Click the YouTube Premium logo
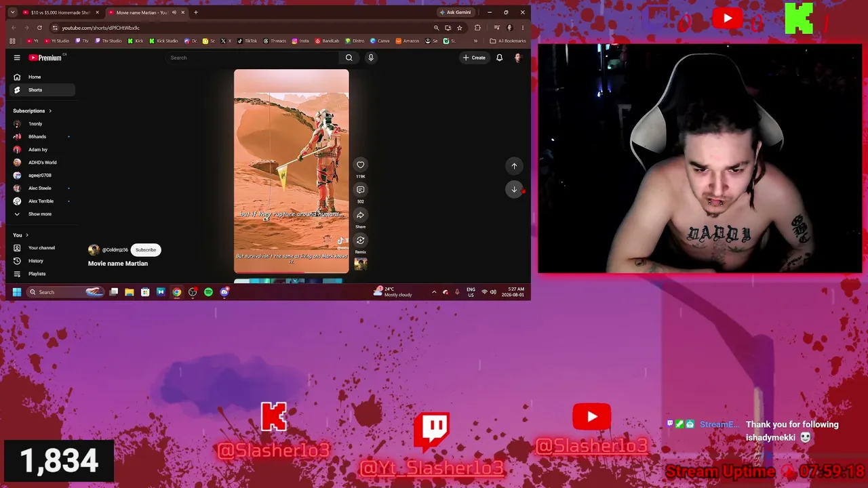 pyautogui.click(x=45, y=58)
